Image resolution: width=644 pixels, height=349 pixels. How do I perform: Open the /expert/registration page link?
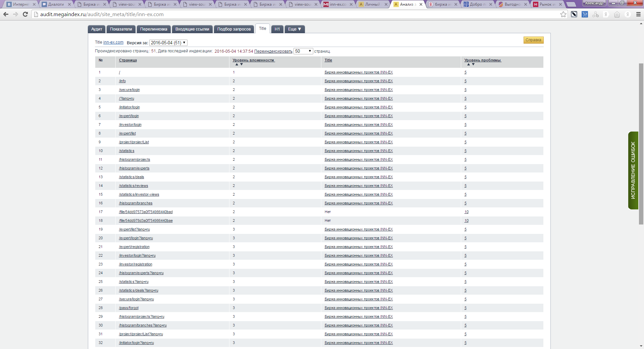click(x=134, y=247)
